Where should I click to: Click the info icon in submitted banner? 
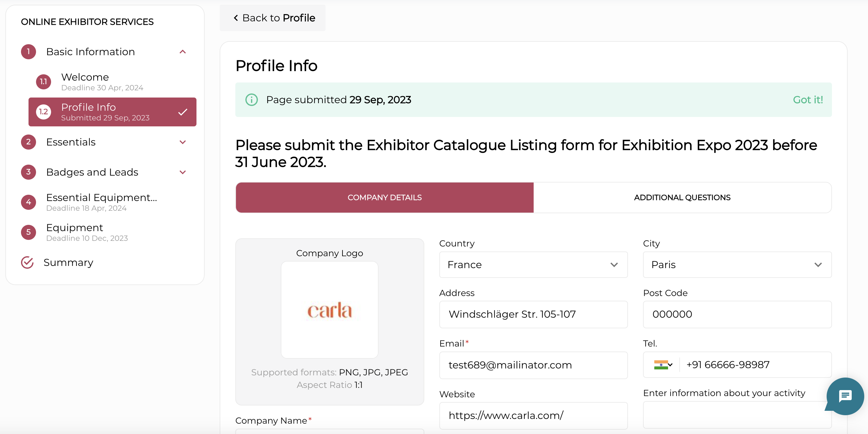point(251,100)
